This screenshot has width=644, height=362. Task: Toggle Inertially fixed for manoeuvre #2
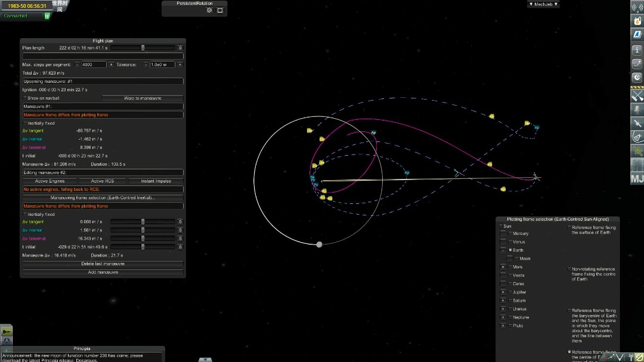[24, 215]
